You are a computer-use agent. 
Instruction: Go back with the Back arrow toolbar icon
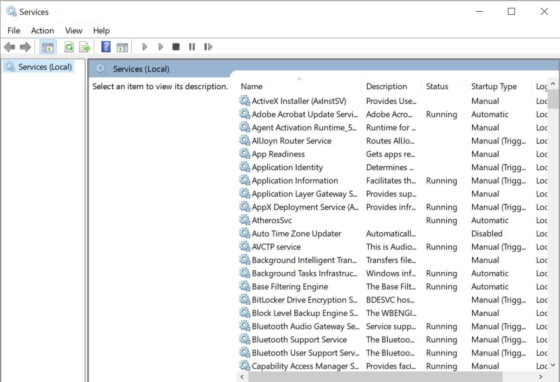(x=10, y=47)
